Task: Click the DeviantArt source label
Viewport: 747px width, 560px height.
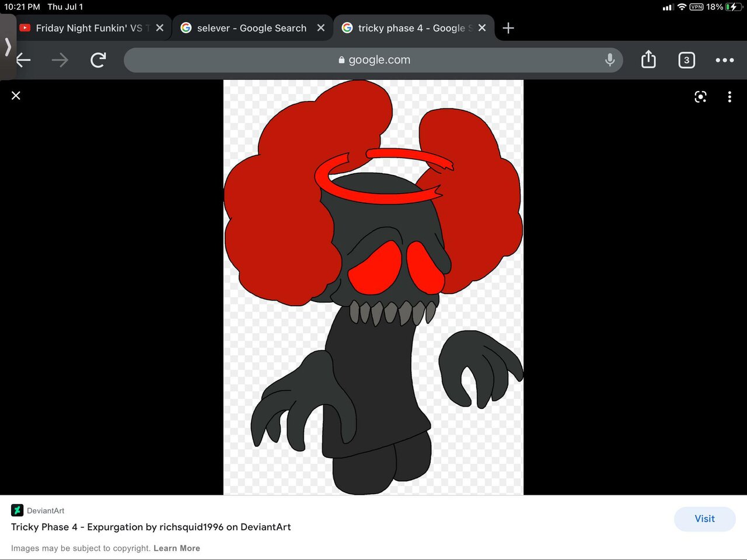Action: [46, 510]
